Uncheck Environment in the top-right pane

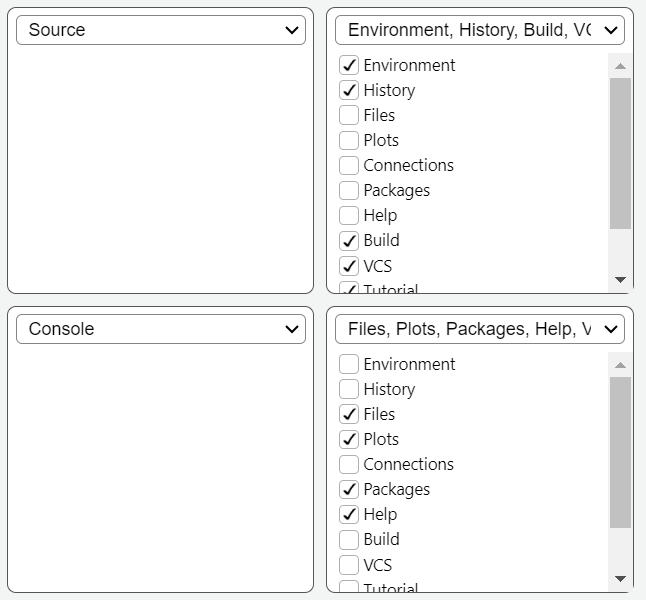coord(349,65)
